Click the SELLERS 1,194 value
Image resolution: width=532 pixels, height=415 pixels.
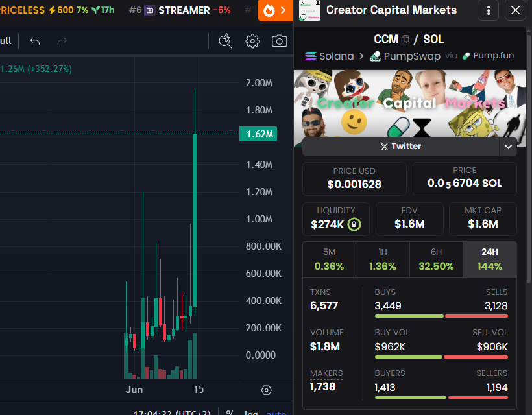pos(497,387)
